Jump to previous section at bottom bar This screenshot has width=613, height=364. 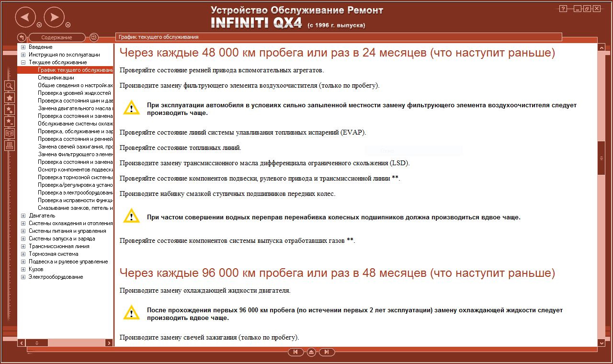pos(295,352)
